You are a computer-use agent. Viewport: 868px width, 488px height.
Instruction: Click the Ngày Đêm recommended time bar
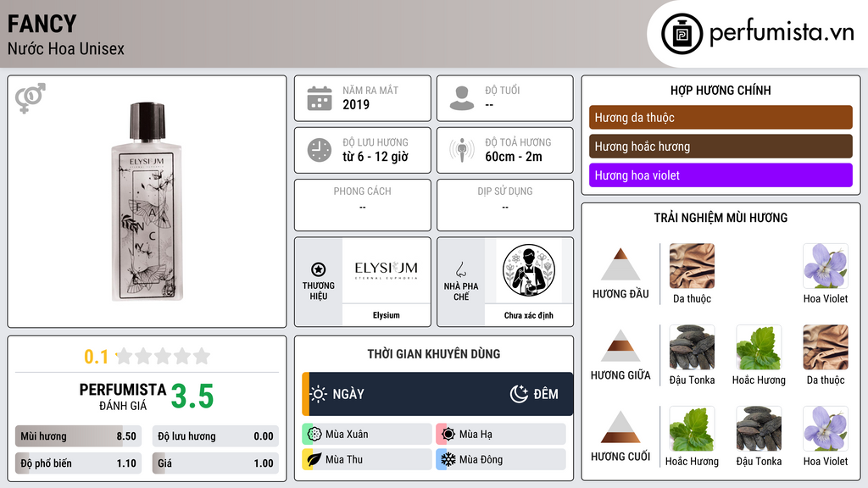(437, 394)
